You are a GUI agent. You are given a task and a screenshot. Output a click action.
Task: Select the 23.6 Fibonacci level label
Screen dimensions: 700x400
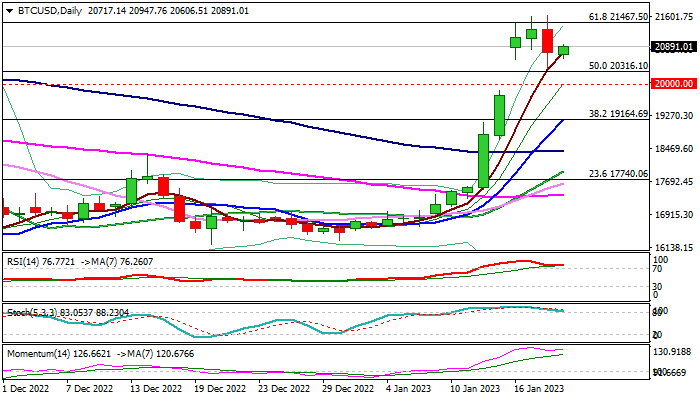click(x=615, y=173)
